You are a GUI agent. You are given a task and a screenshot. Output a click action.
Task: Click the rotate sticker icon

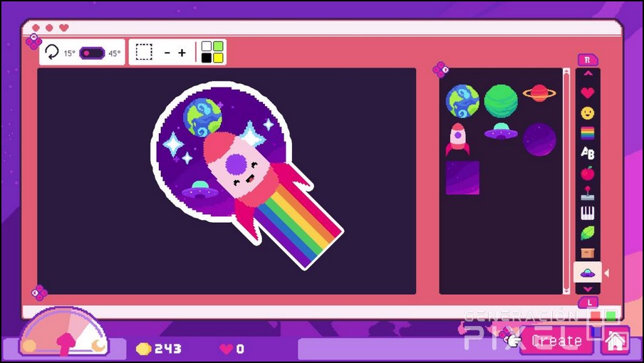point(52,52)
